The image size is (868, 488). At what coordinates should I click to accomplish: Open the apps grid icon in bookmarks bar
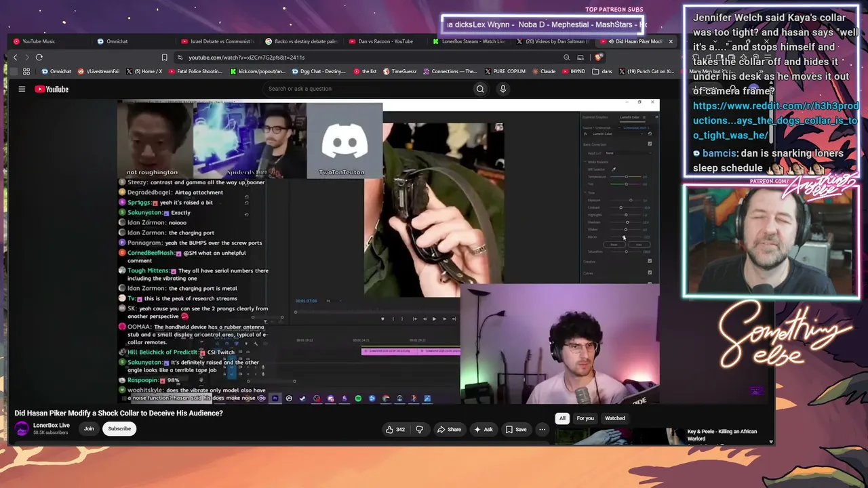point(26,71)
